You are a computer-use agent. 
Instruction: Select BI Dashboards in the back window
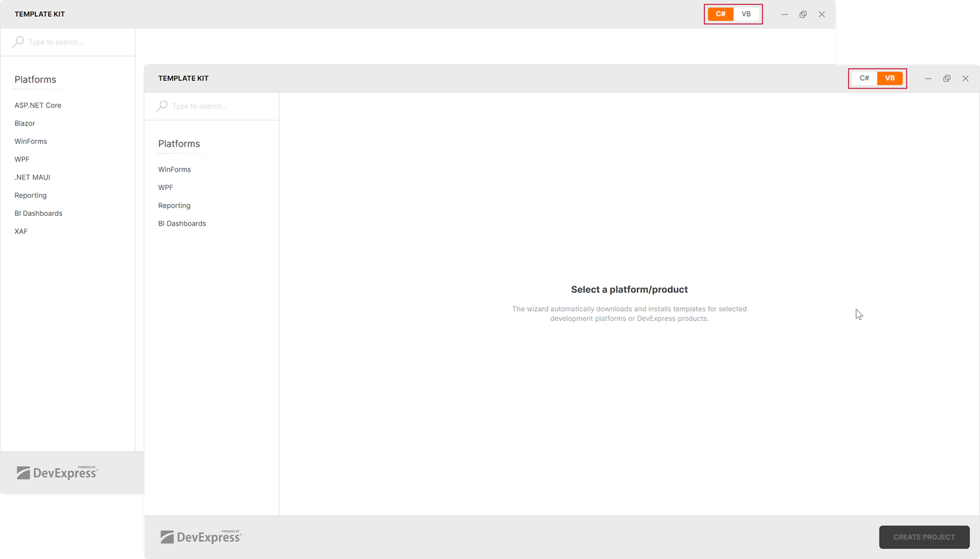point(39,214)
